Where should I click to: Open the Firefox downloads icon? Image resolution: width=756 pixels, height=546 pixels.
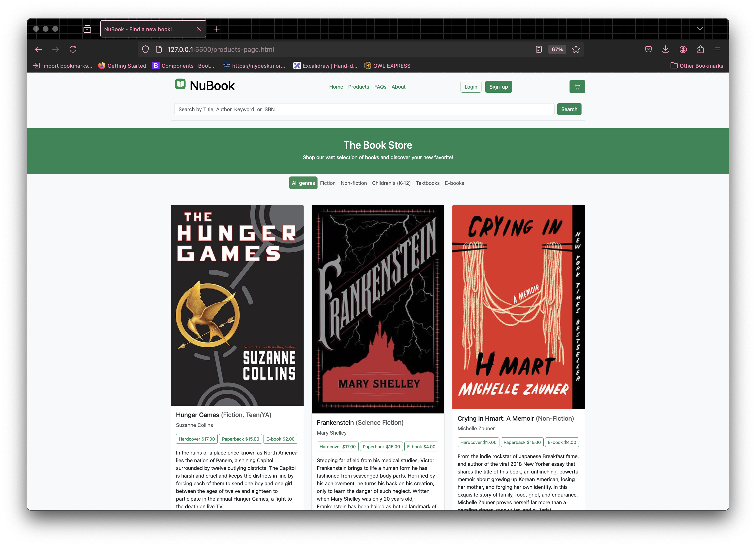point(665,49)
